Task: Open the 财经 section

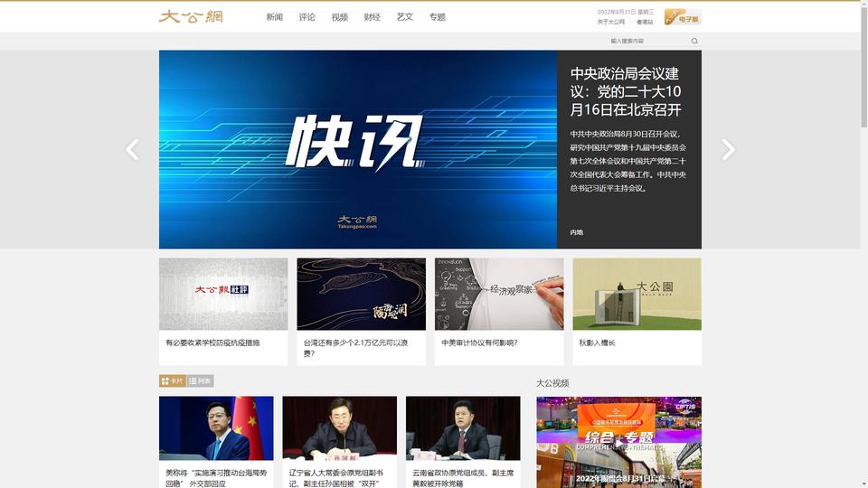Action: click(x=372, y=17)
